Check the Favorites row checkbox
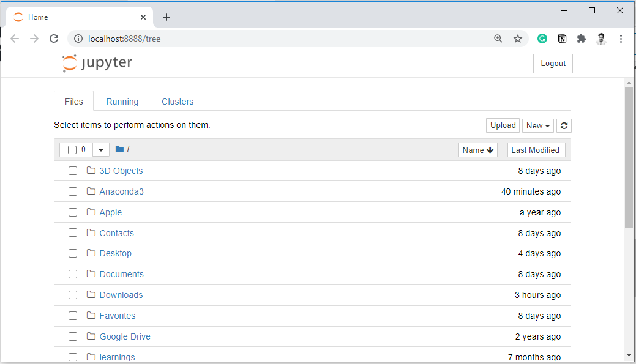The height and width of the screenshot is (364, 636). [x=73, y=315]
